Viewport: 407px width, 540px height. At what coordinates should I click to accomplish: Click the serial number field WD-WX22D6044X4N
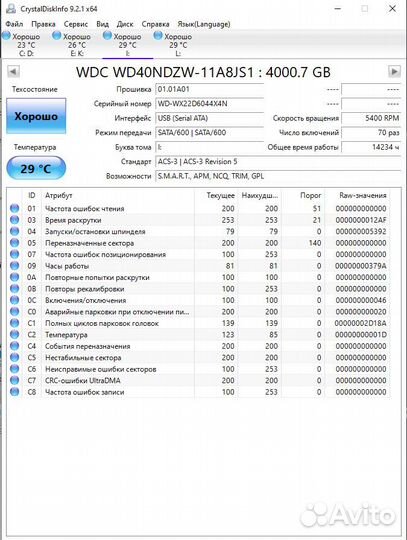click(x=210, y=104)
